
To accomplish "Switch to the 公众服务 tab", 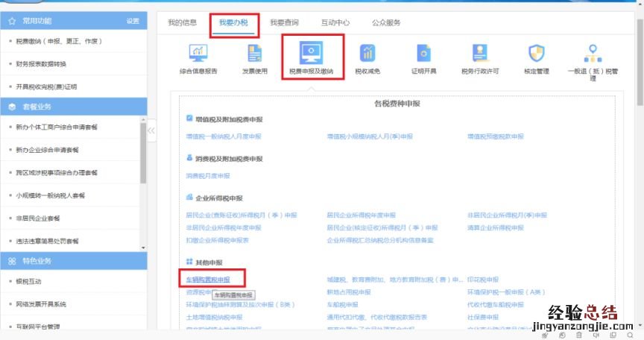I will (x=386, y=22).
